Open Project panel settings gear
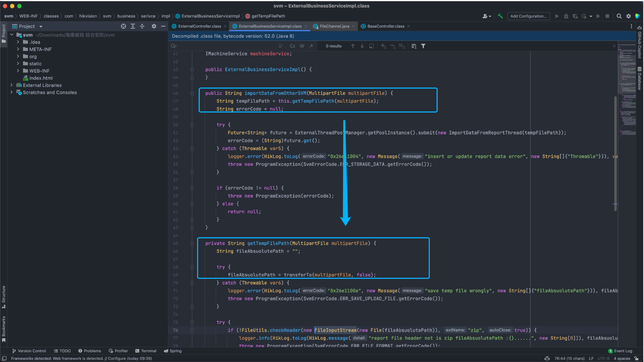 154,26
